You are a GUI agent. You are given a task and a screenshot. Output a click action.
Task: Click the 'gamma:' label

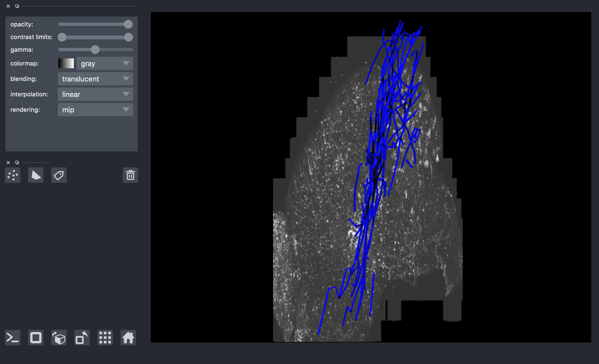pyautogui.click(x=22, y=50)
